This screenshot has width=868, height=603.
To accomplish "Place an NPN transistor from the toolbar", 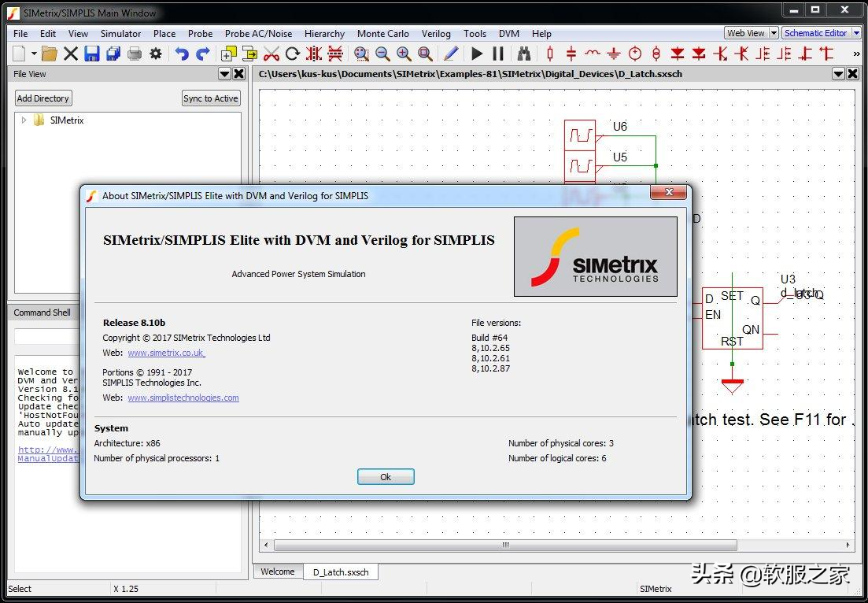I will [720, 54].
